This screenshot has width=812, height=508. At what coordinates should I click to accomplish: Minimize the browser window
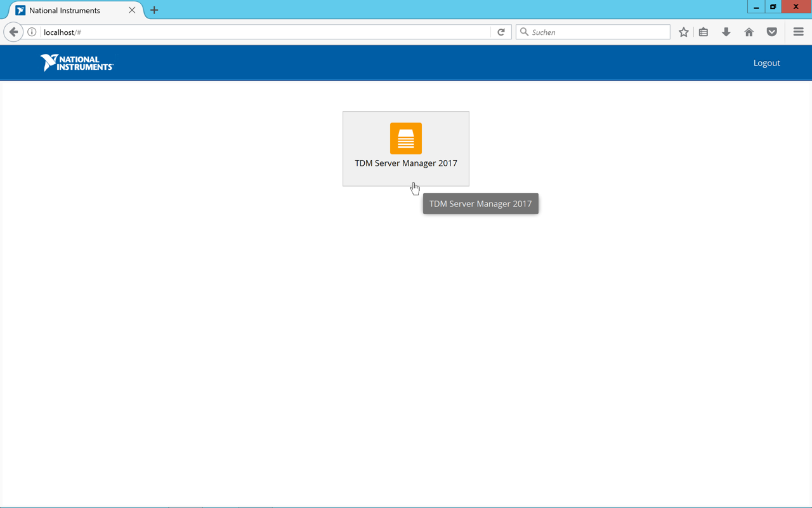[756, 7]
